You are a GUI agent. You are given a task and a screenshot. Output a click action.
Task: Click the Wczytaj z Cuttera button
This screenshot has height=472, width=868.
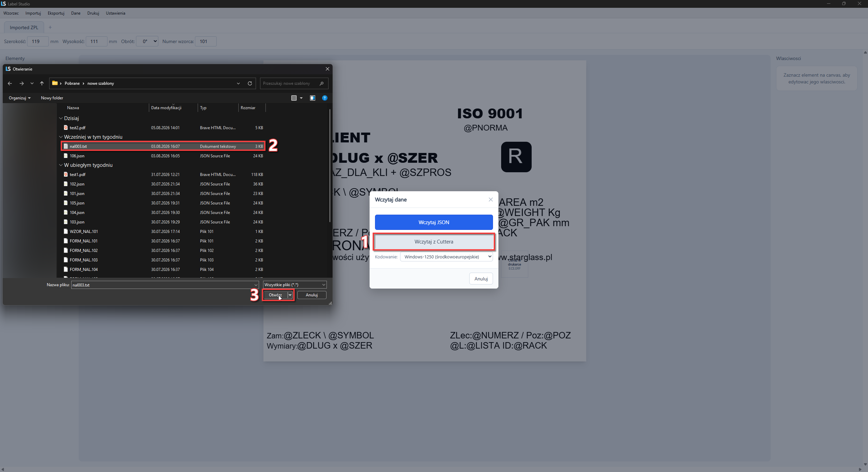click(434, 242)
